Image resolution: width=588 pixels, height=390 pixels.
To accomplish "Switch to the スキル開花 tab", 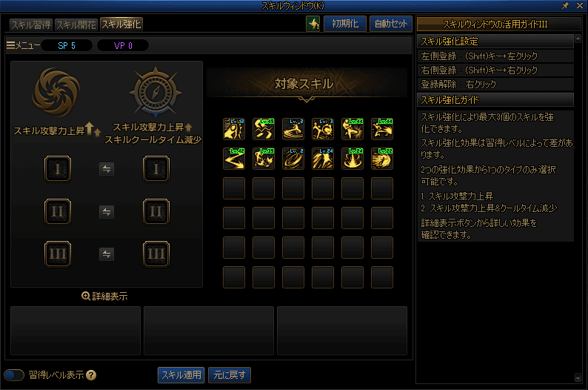I will pos(76,24).
